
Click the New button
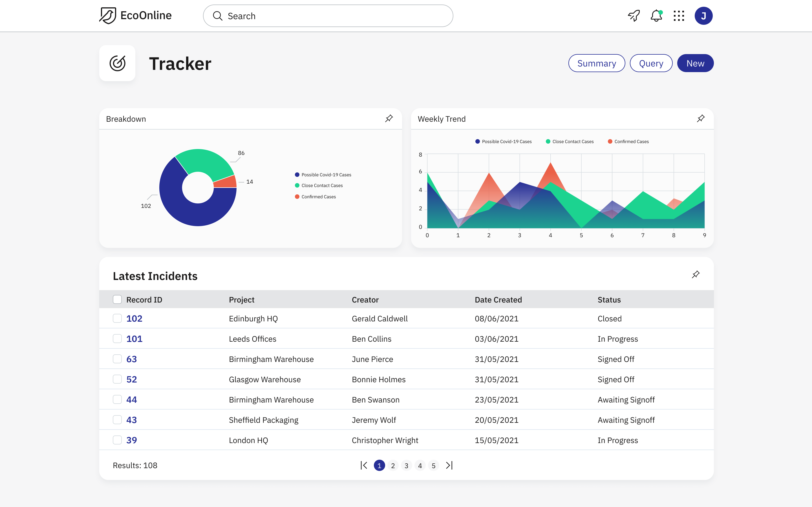click(x=695, y=63)
